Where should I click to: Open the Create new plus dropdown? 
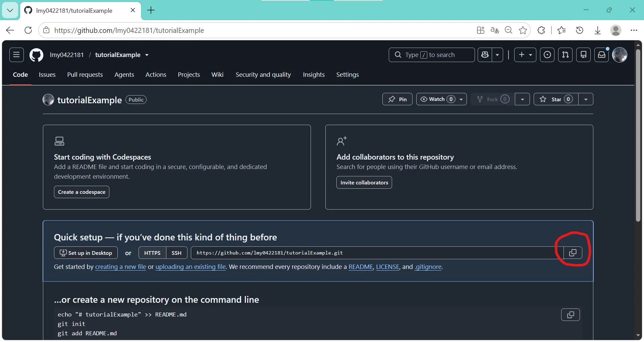pos(525,55)
